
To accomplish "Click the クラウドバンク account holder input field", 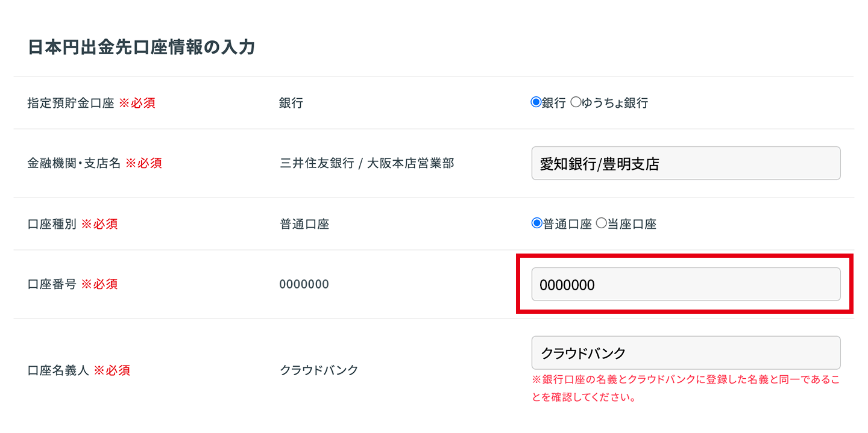I will [x=685, y=353].
